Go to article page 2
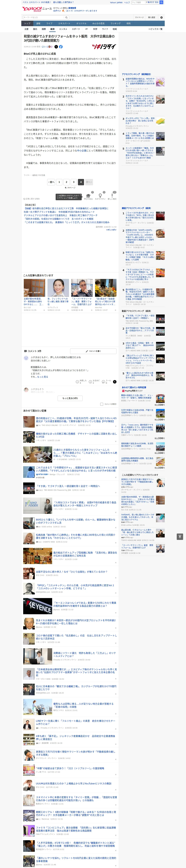 [66, 182]
